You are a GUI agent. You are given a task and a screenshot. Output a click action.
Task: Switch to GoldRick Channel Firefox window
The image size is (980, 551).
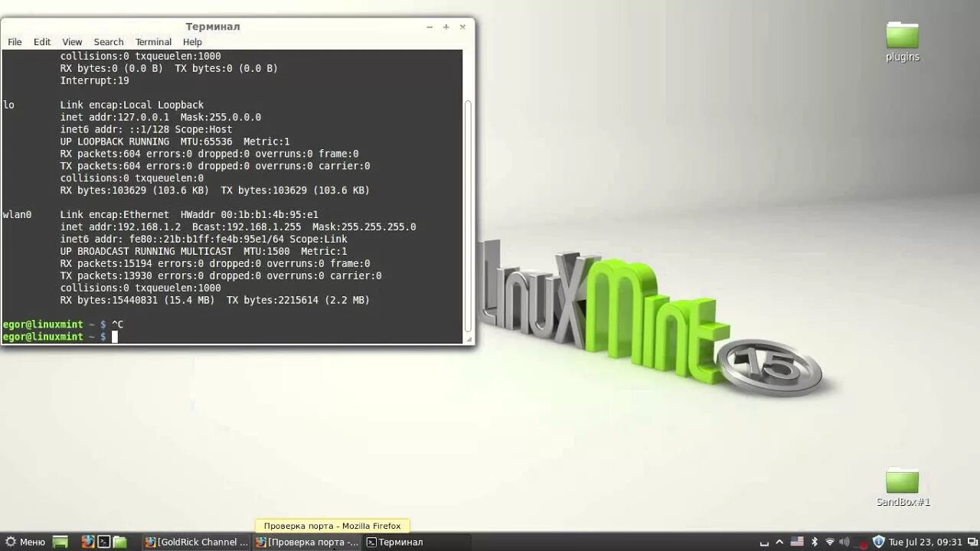click(x=197, y=542)
